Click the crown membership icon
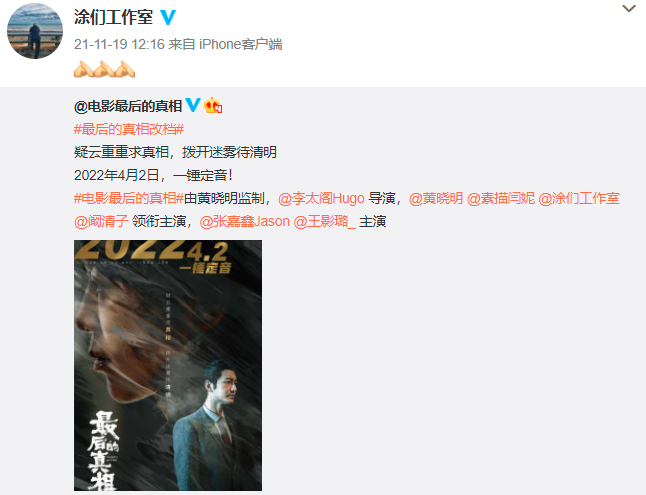The height and width of the screenshot is (495, 646). 213,106
